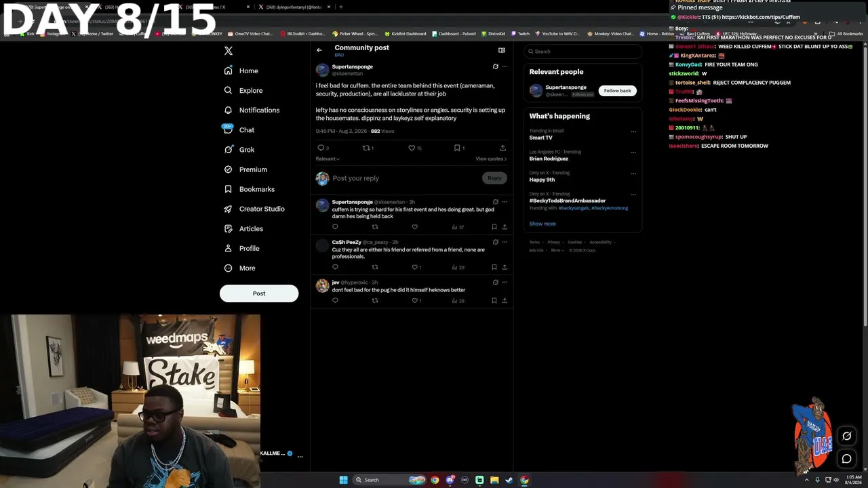
Task: Open File Explorer from the taskbar
Action: (x=494, y=480)
